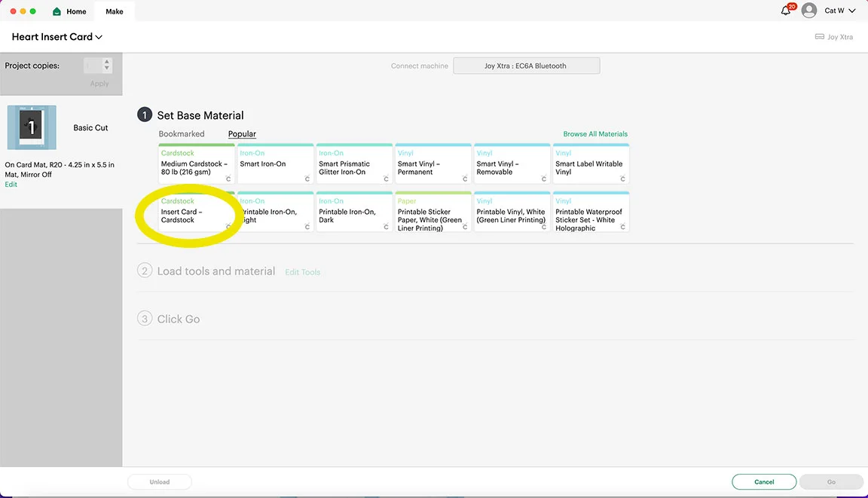This screenshot has height=498, width=868.
Task: Click the Unload button
Action: coord(160,482)
